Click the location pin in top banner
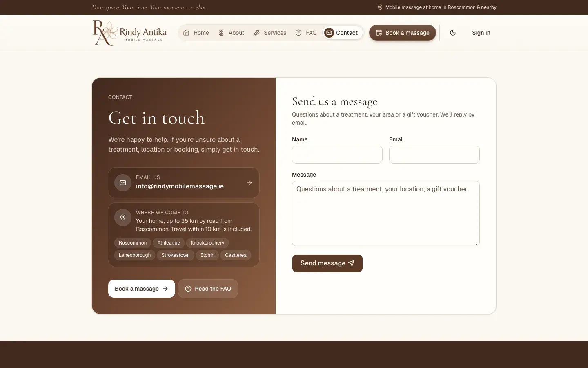588x368 pixels. (x=380, y=7)
